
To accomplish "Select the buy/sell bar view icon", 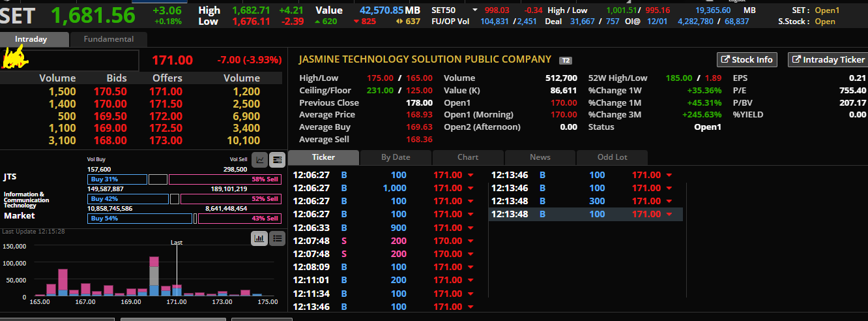I will 277,159.
